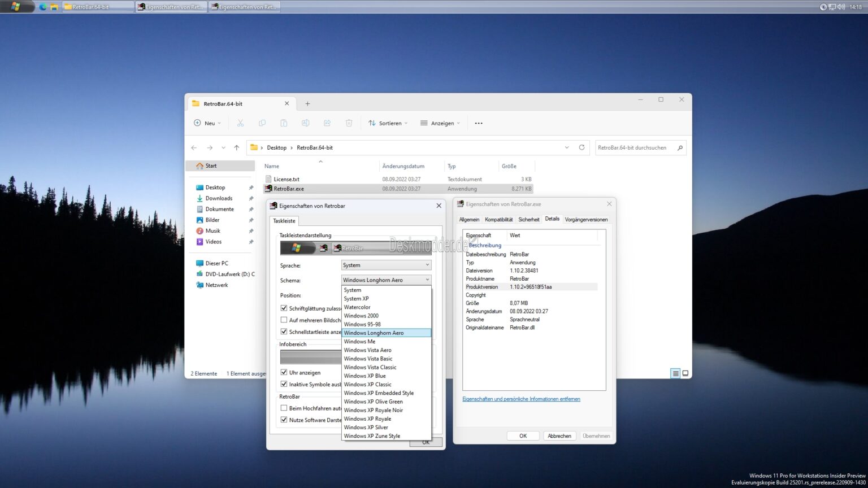Viewport: 868px width, 488px height.
Task: Select the Rename icon in the toolbar
Action: point(305,123)
